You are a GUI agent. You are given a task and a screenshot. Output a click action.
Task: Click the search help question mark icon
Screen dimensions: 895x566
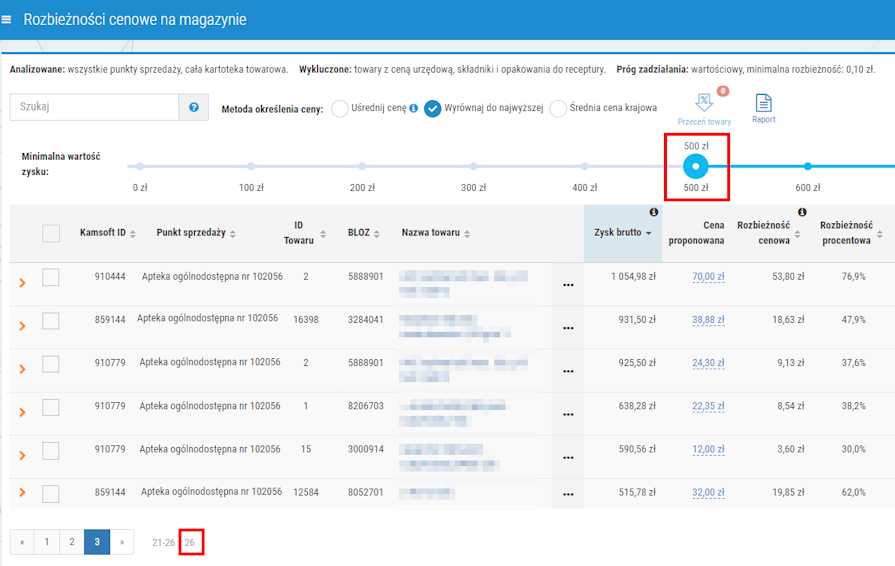point(193,107)
